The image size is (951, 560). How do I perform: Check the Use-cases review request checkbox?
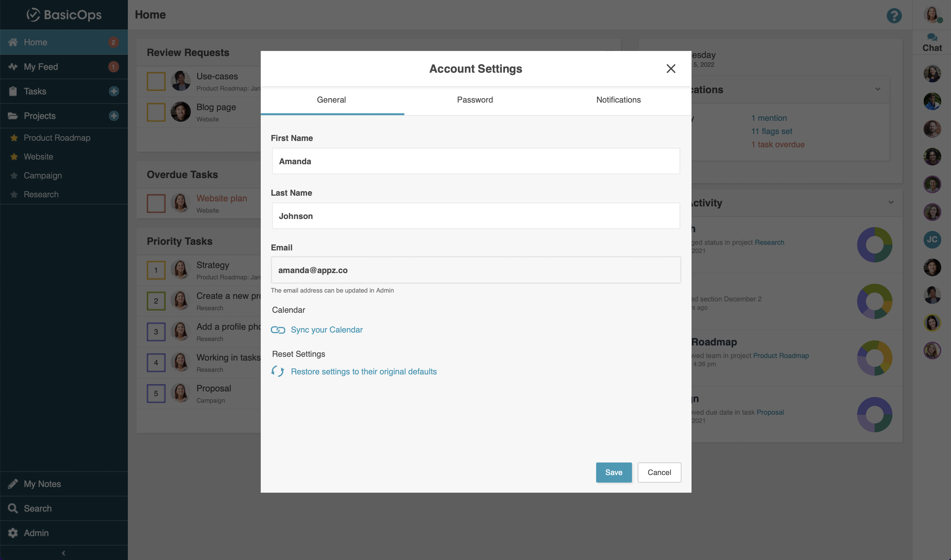(x=156, y=81)
